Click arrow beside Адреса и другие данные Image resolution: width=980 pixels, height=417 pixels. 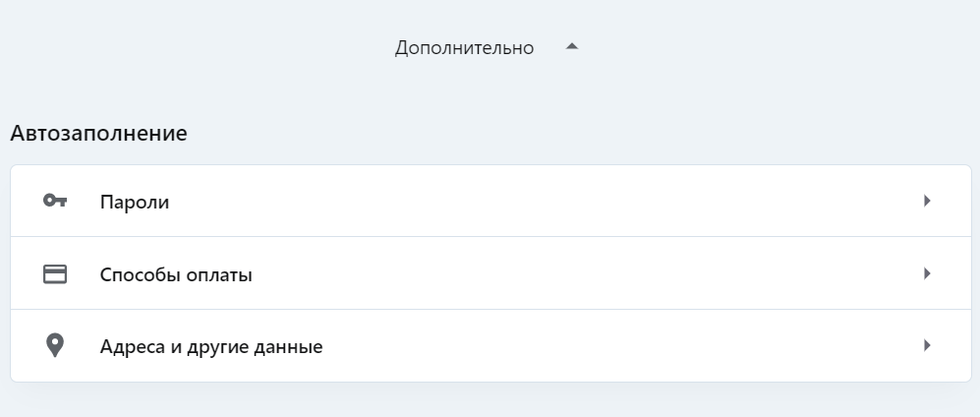pos(926,345)
